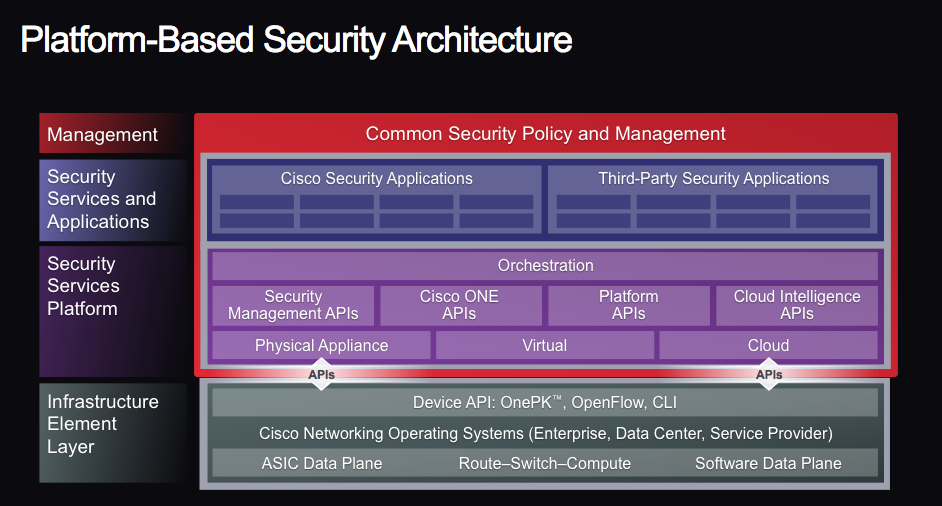The height and width of the screenshot is (506, 942).
Task: Select the Security Services and Applications label
Action: 102,199
